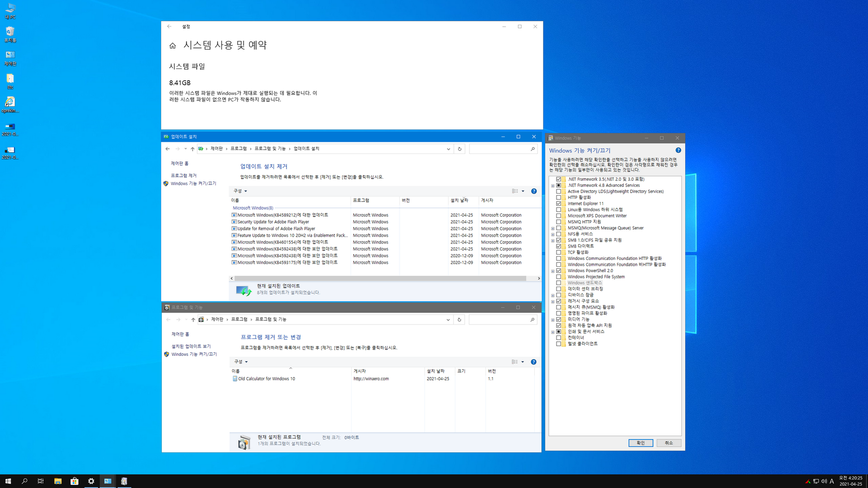
Task: Uncheck Internet Explorer 11 feature
Action: (x=558, y=204)
